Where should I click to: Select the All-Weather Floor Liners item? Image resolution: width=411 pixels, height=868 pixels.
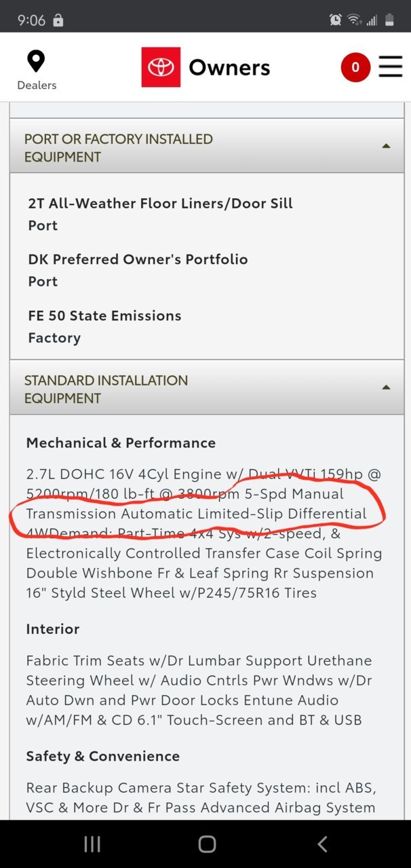pos(160,214)
